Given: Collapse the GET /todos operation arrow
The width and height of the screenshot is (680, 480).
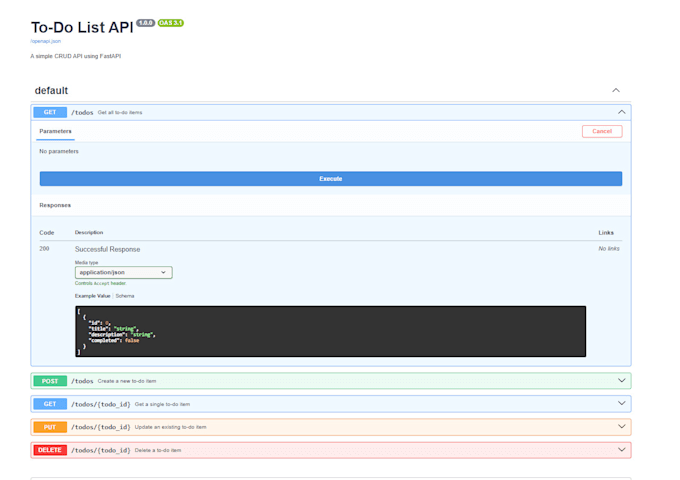Looking at the screenshot, I should (621, 112).
